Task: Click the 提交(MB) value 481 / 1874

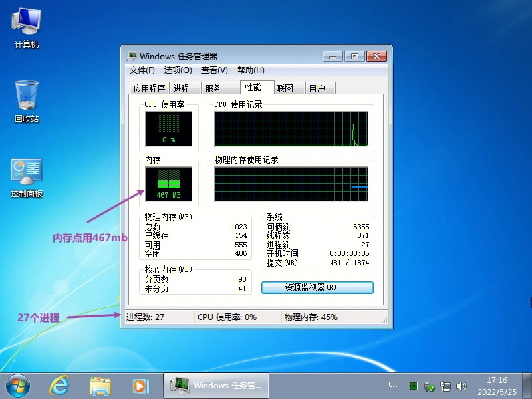Action: click(349, 263)
